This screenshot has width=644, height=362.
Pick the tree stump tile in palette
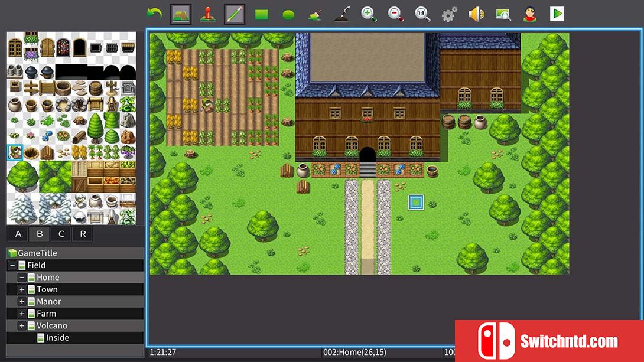(x=79, y=120)
